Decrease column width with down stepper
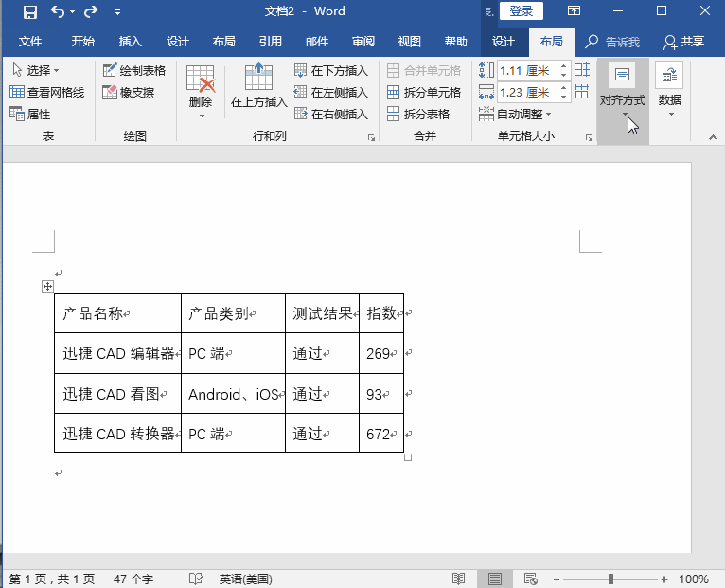This screenshot has width=725, height=588. tap(564, 97)
